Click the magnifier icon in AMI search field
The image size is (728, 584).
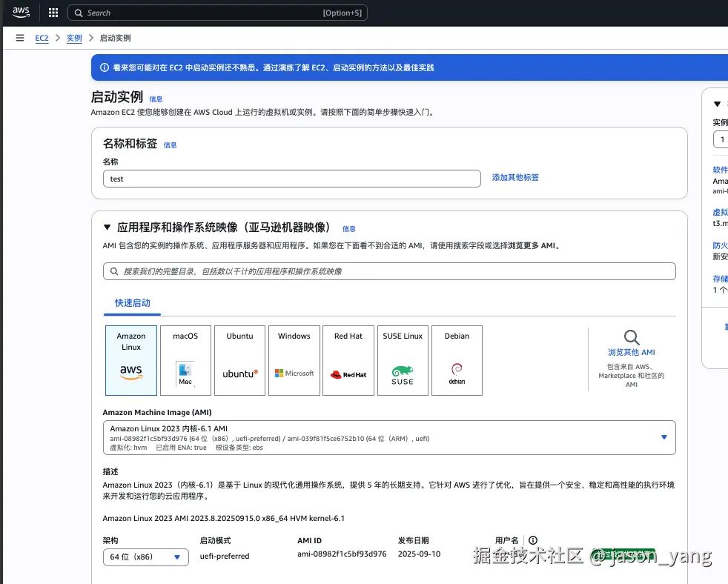coord(113,271)
